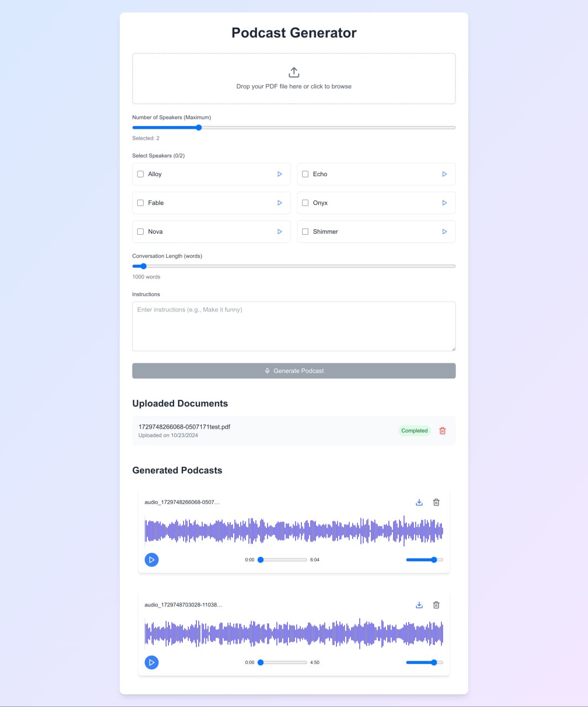This screenshot has height=707, width=588.
Task: Select the Fable speaker checkbox
Action: point(140,203)
